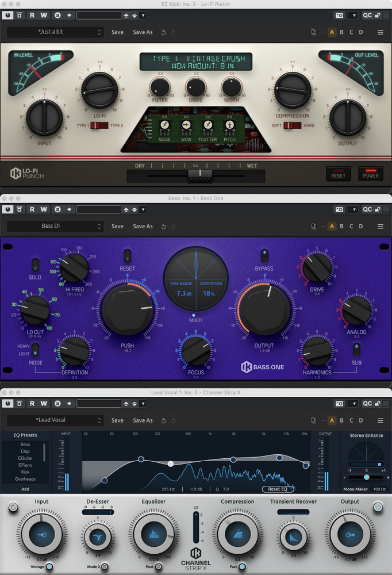
Task: Click snapshot camera icon in Bass One window
Action: pos(340,209)
